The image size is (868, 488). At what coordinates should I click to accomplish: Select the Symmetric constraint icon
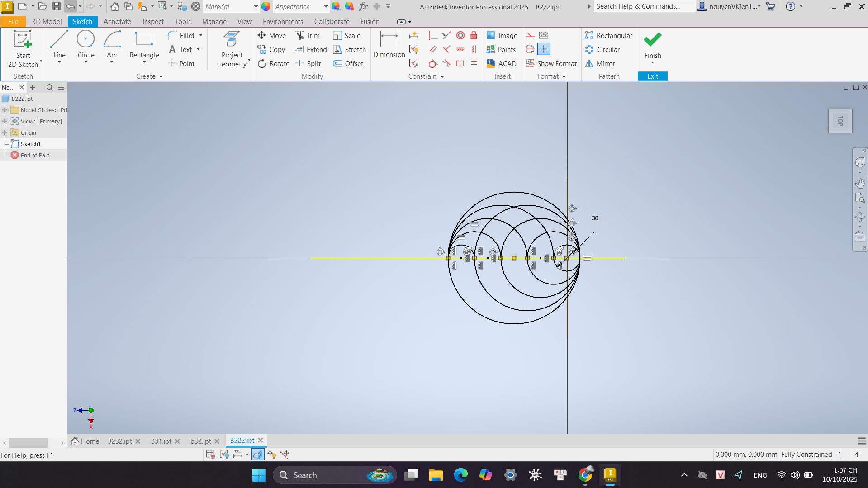click(460, 63)
